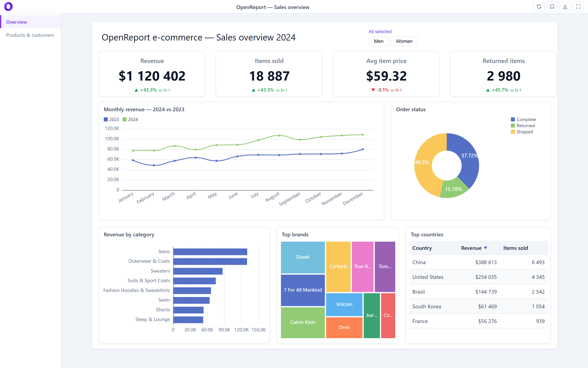
Task: Click the Returned items KPI card
Action: tap(503, 74)
